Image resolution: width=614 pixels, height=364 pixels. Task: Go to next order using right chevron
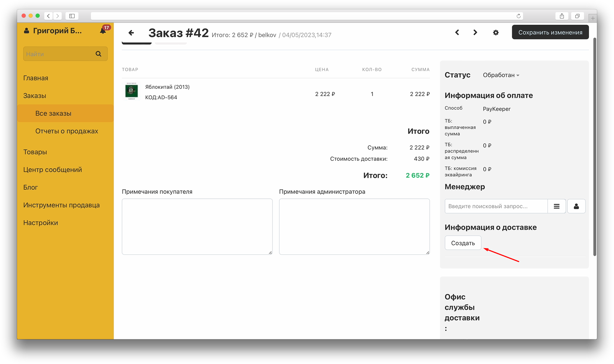tap(475, 32)
